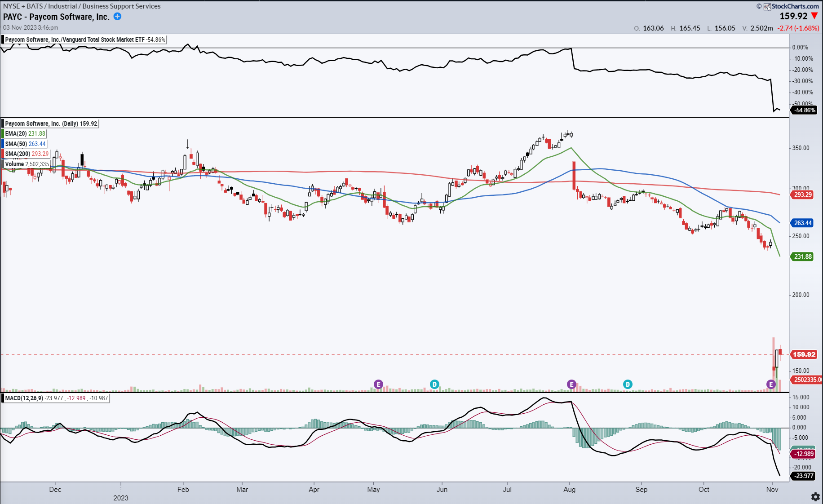Click the May earnings E marker
Viewport: 823px width, 504px height.
(x=378, y=384)
